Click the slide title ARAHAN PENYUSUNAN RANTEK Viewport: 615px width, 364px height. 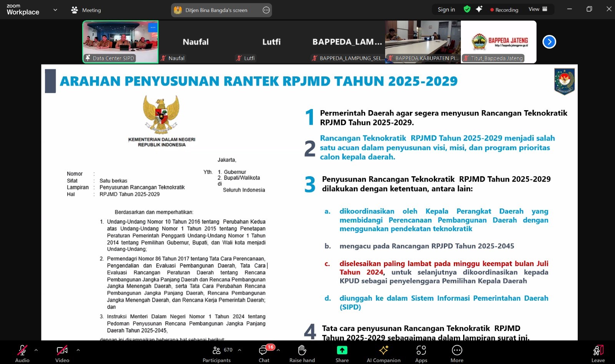(259, 81)
